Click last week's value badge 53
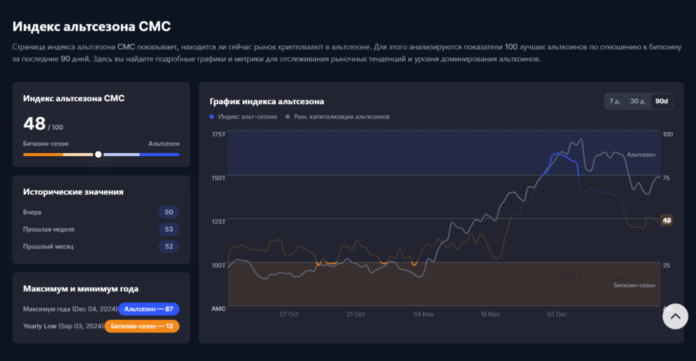Image resolution: width=696 pixels, height=361 pixels. [x=169, y=230]
